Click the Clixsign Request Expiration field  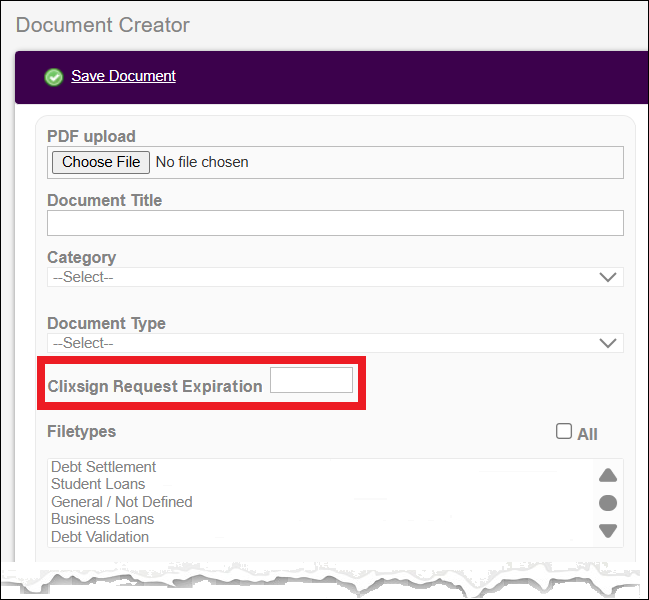click(311, 380)
